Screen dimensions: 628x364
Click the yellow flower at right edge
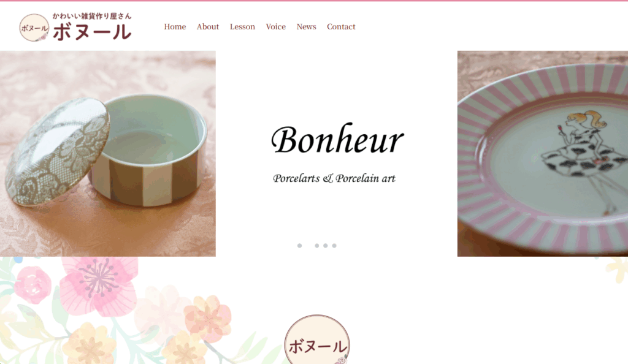point(618,270)
